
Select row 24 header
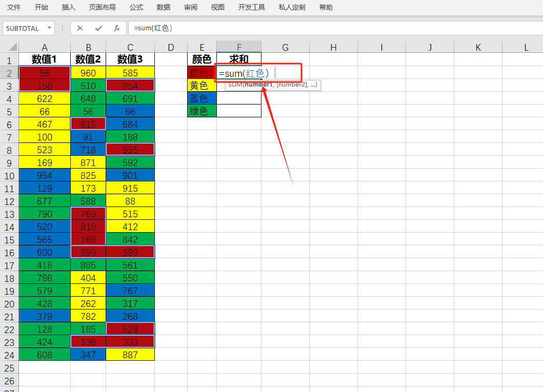tap(9, 355)
